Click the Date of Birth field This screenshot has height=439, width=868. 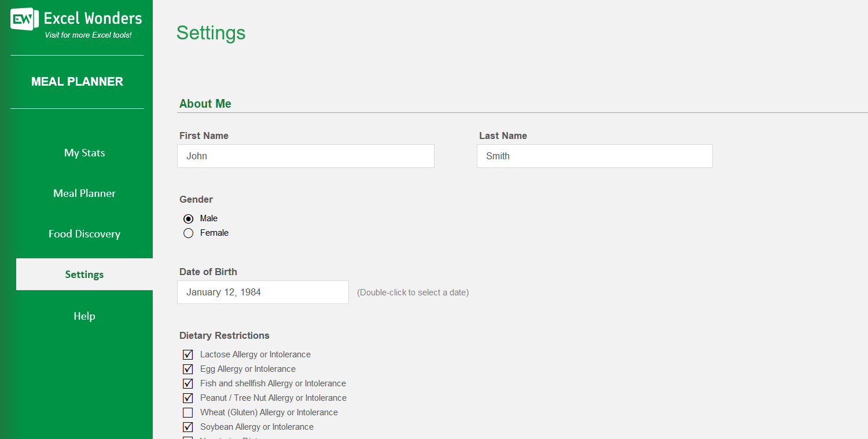[263, 292]
